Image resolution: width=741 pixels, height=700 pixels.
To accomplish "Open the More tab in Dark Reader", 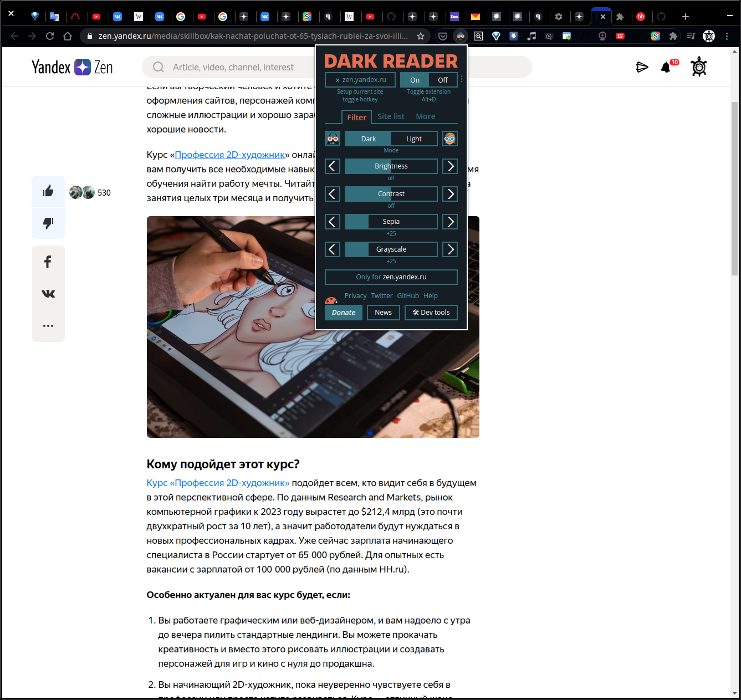I will click(x=425, y=116).
